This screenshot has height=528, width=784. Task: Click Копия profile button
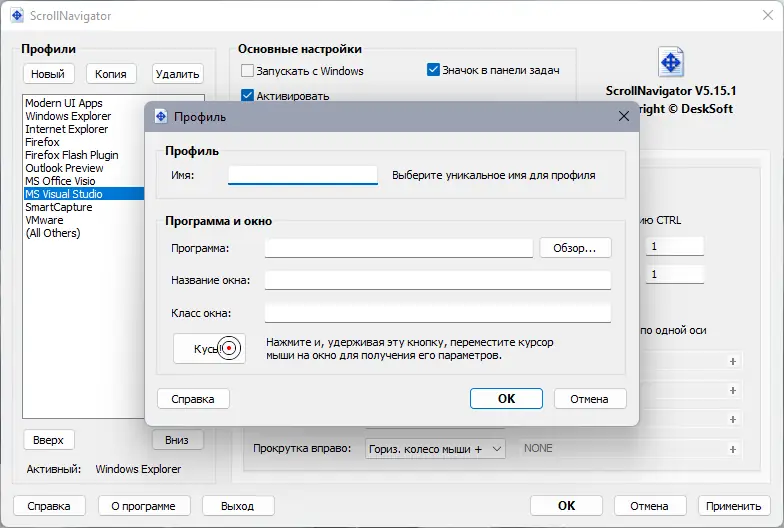click(x=110, y=74)
